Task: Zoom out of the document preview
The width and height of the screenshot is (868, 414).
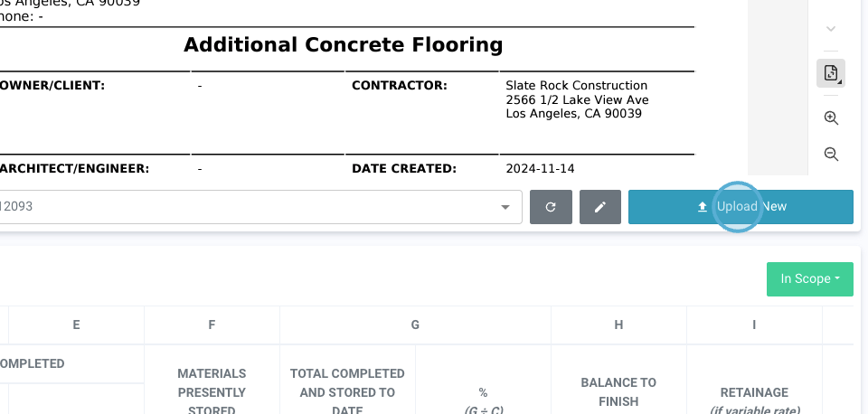Action: tap(831, 155)
